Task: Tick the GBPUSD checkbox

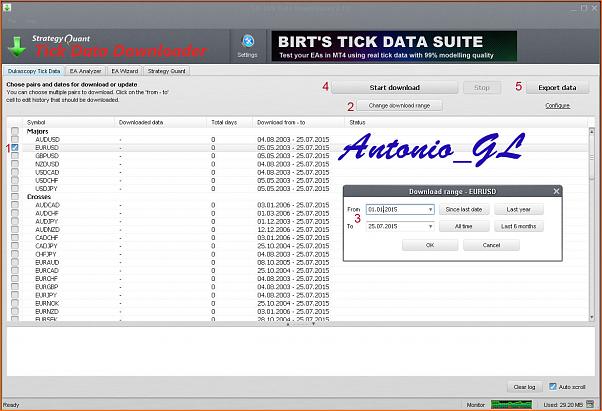Action: click(15, 155)
